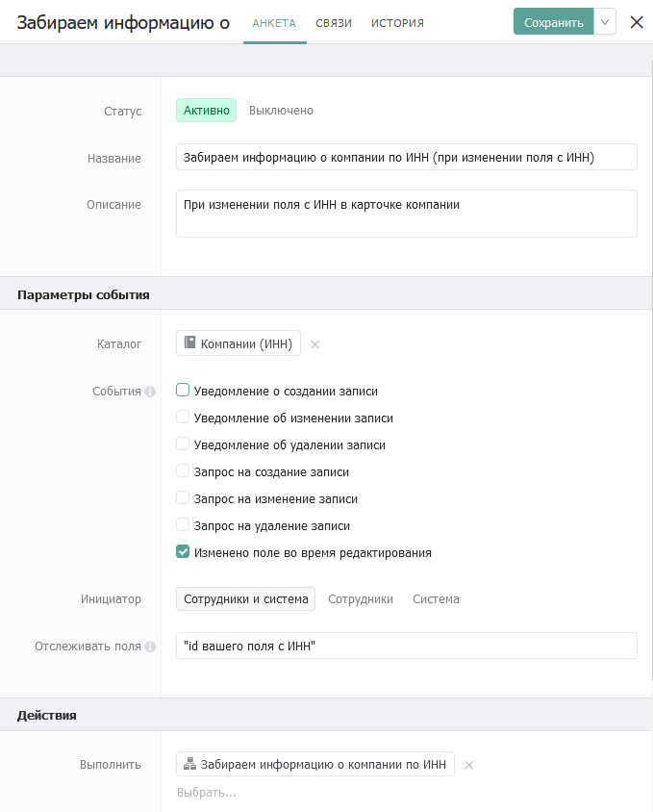Expand the dropdown arrow next to Сохранить
Image resolution: width=653 pixels, height=812 pixels.
605,22
